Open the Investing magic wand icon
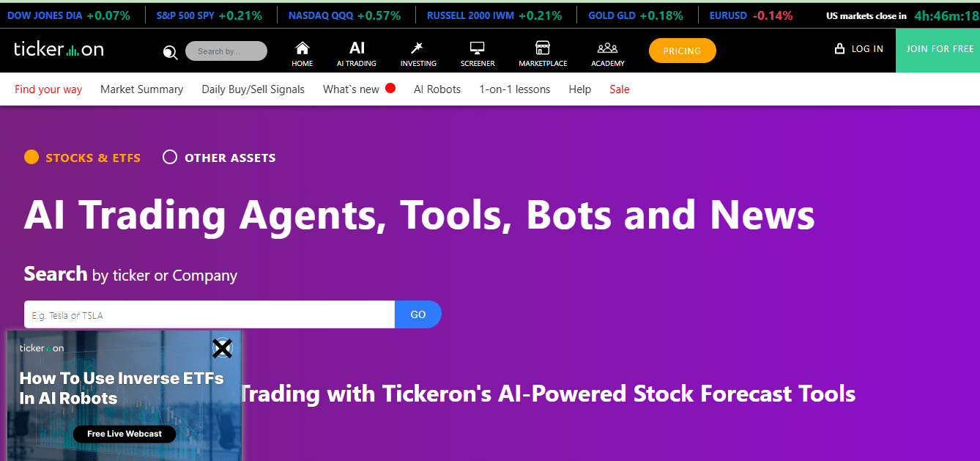 click(418, 48)
